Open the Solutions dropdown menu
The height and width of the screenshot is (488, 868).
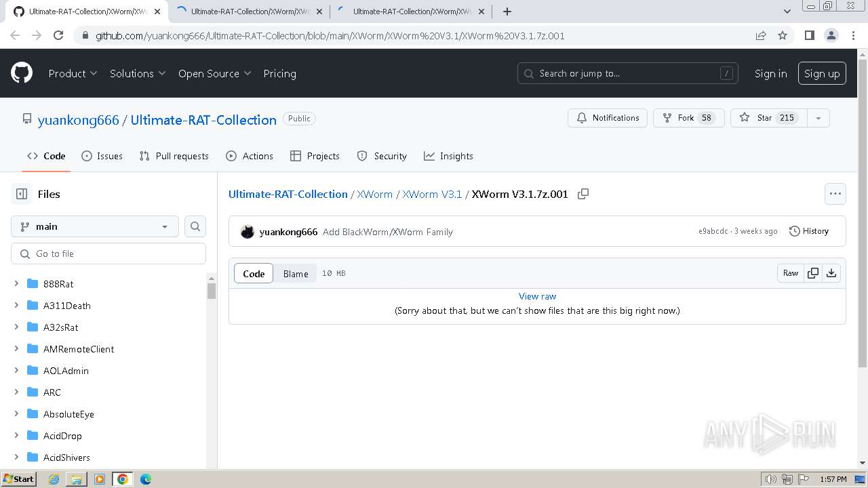(138, 73)
